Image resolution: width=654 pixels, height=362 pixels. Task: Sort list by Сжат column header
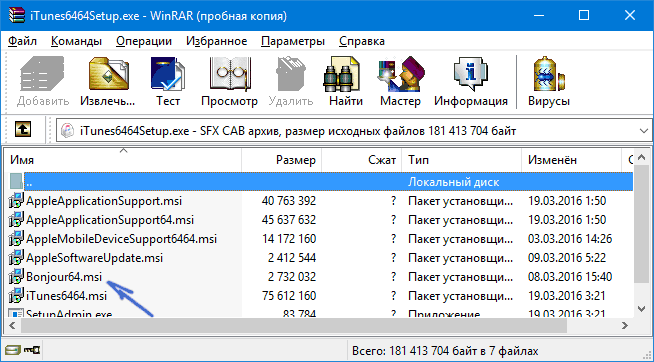tap(362, 160)
